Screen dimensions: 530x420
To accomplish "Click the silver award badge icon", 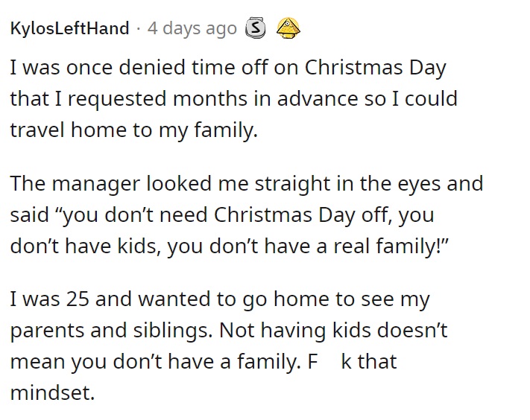I will 256,28.
